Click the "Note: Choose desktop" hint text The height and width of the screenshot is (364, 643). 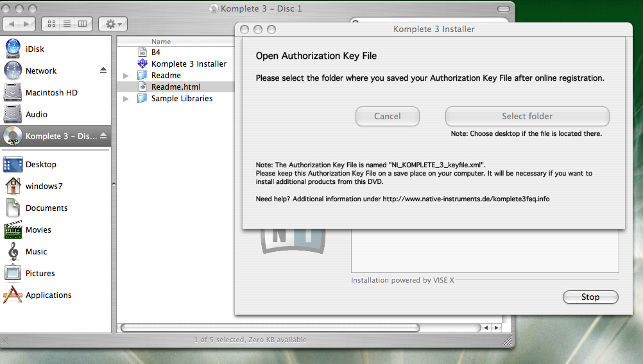pos(526,133)
